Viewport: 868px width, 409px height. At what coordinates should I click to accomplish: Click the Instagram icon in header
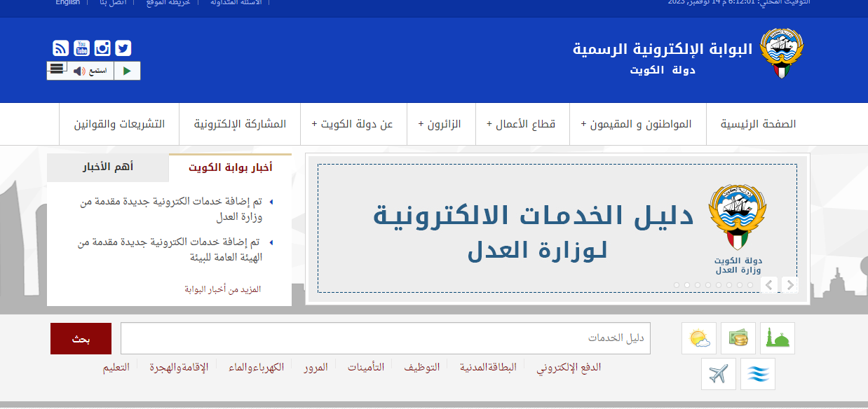(x=103, y=48)
